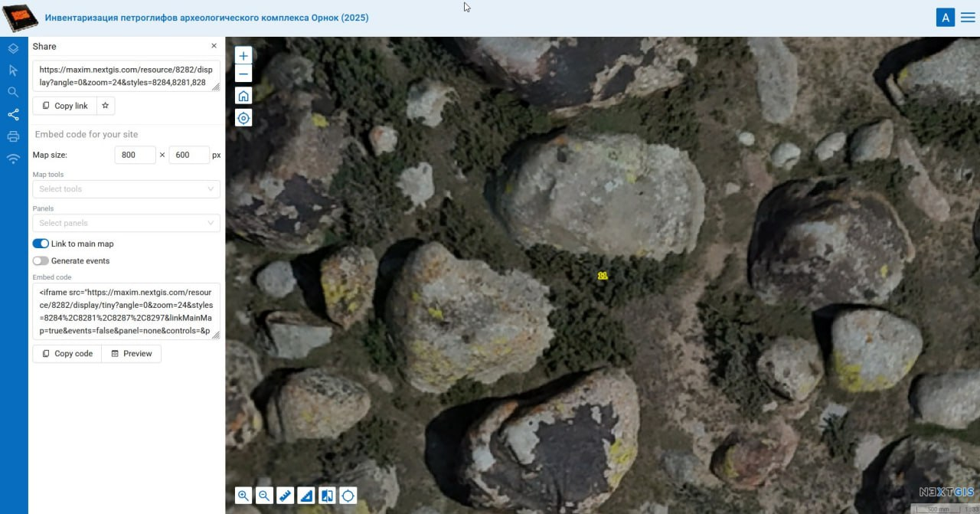Open the hamburger main menu
The image size is (980, 514).
(x=968, y=18)
